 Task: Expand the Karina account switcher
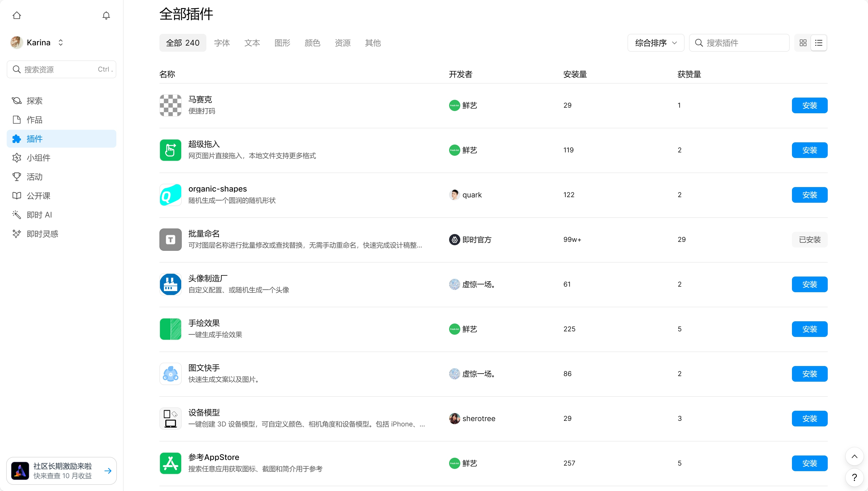(60, 43)
